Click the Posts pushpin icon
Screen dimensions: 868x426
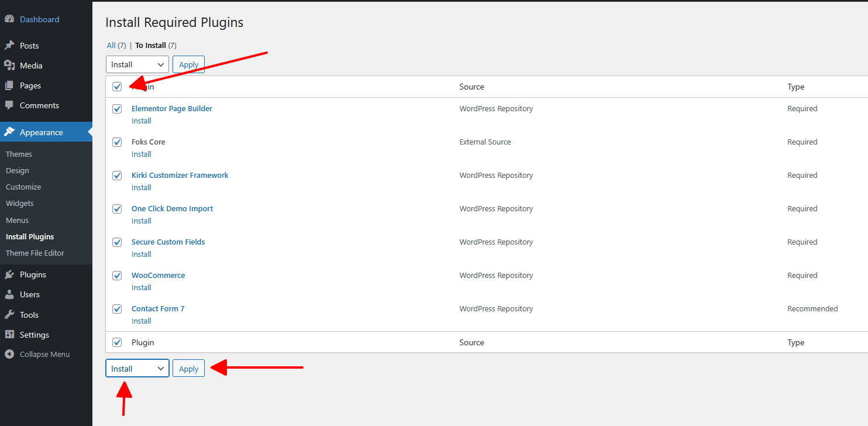click(x=9, y=46)
